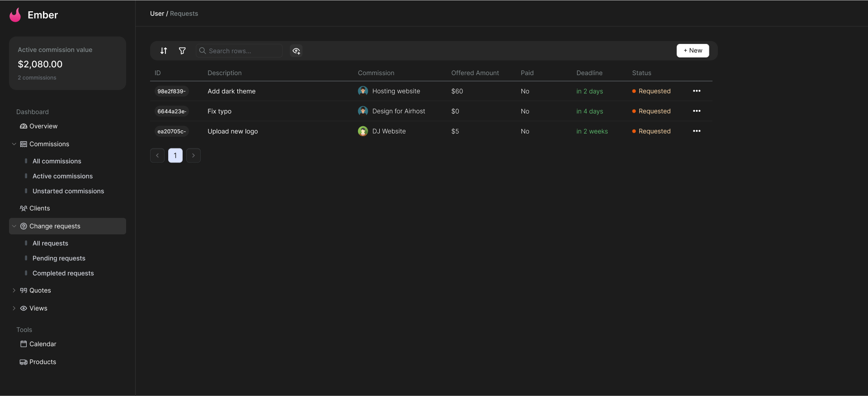Open Active commissions list
868x396 pixels.
[62, 176]
